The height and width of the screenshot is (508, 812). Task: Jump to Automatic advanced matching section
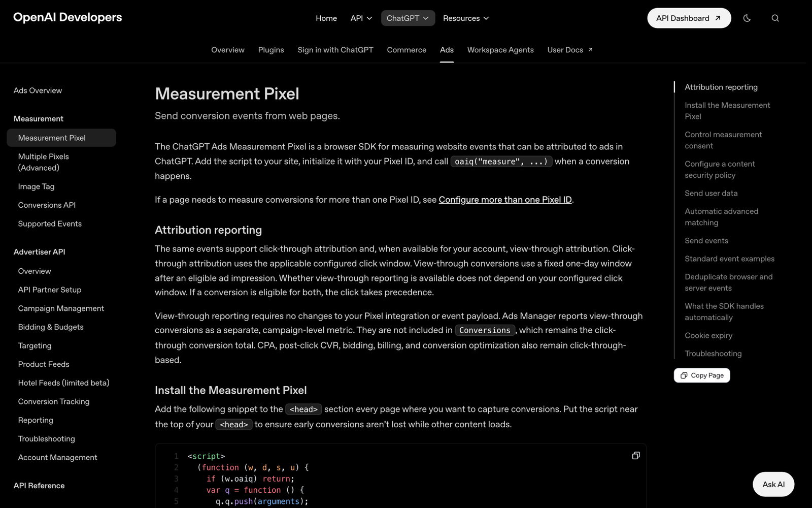[721, 217]
